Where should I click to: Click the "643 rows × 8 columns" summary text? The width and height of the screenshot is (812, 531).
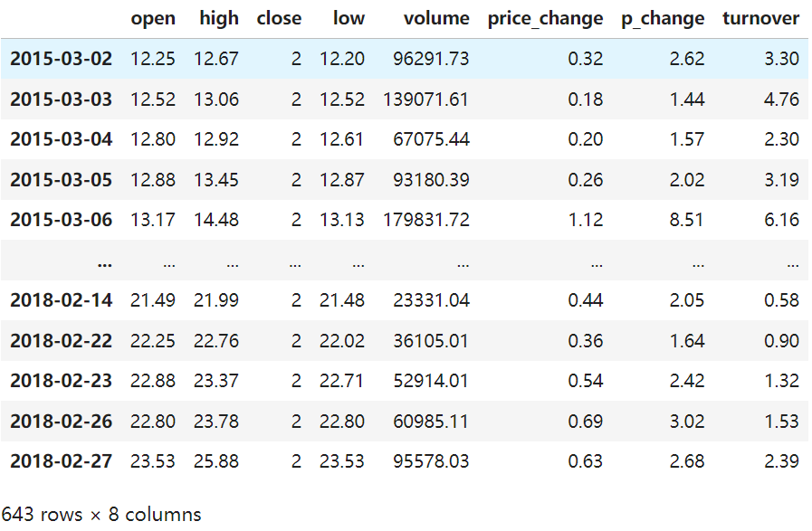tap(101, 515)
